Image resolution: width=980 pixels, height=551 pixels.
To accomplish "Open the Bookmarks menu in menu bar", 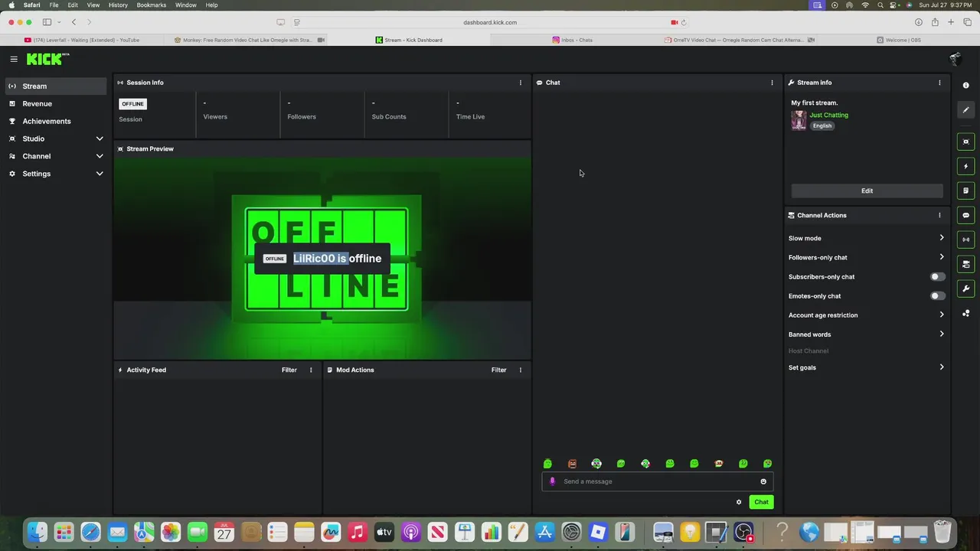I will [x=152, y=5].
